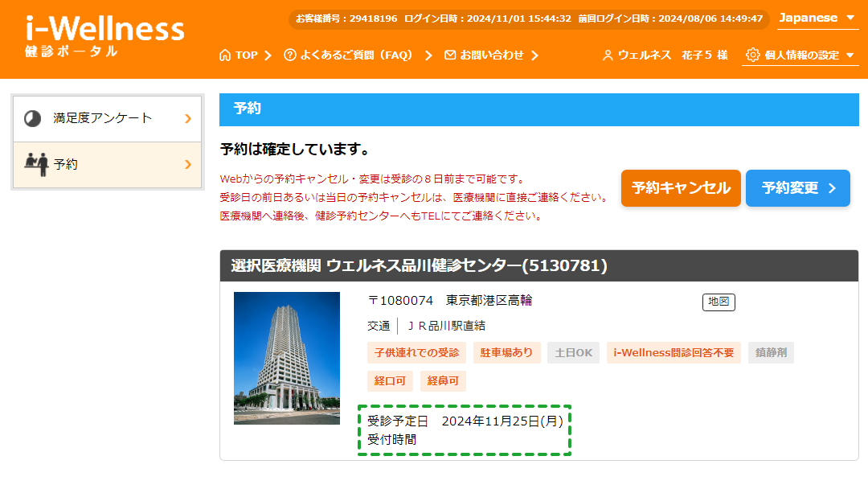Click the 鎮静剤 tag
Image resolution: width=868 pixels, height=489 pixels.
(x=771, y=353)
